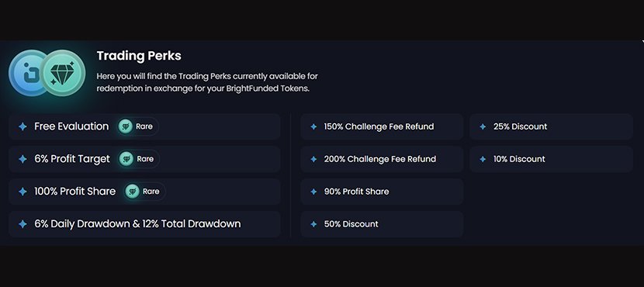Select 6% Daily Drawdown & 12% Total Drawdown
This screenshot has height=287, width=644.
144,223
